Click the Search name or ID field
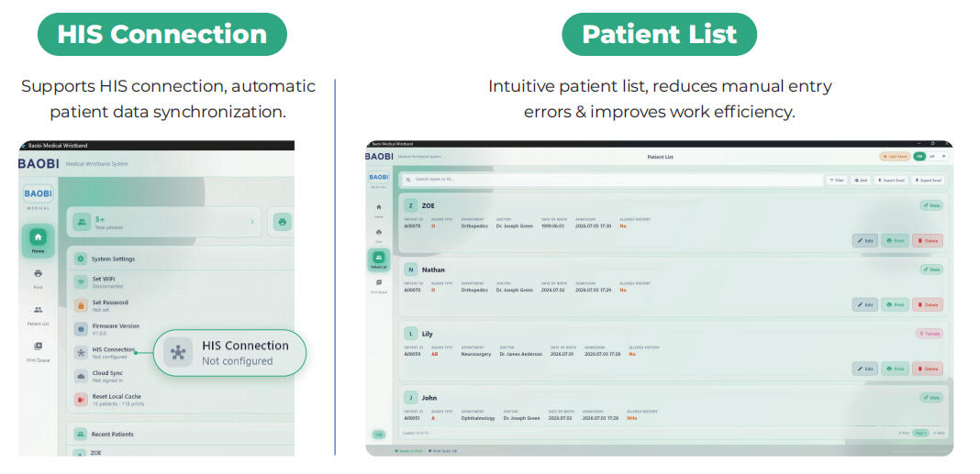980x474 pixels. coord(613,180)
